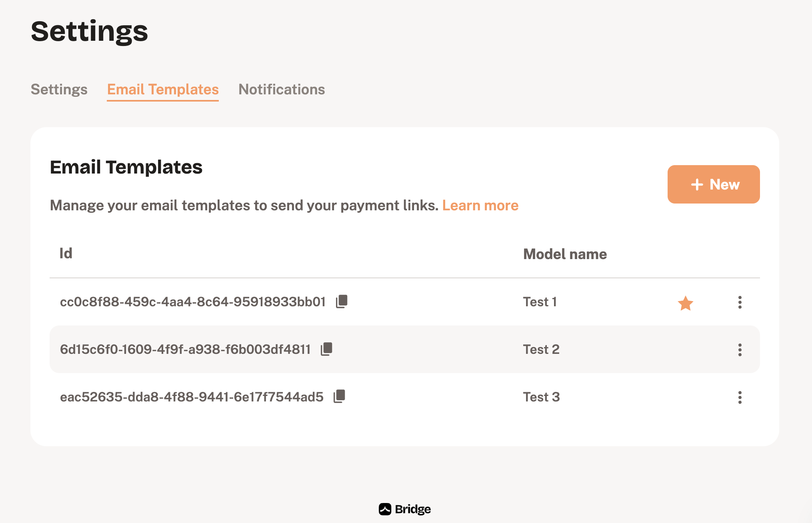Click the Test 3 model name

[541, 397]
